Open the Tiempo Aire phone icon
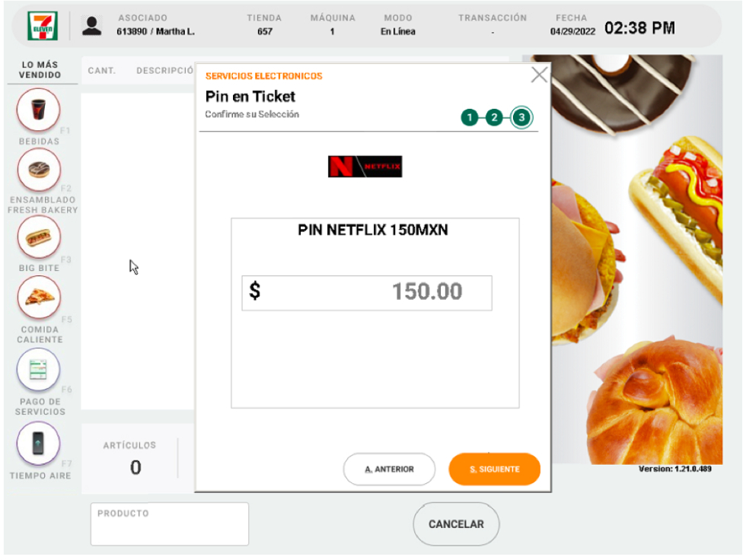746x560 pixels. pyautogui.click(x=39, y=443)
